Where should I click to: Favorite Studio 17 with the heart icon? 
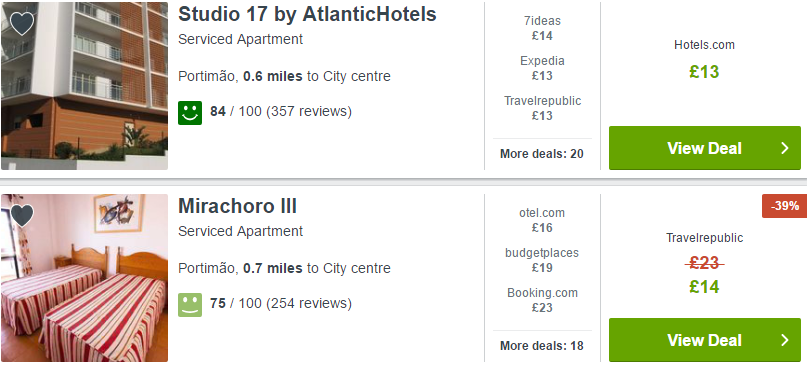coord(22,24)
